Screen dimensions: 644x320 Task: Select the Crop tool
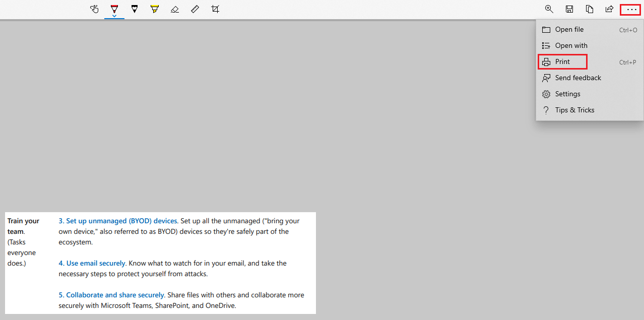(215, 9)
